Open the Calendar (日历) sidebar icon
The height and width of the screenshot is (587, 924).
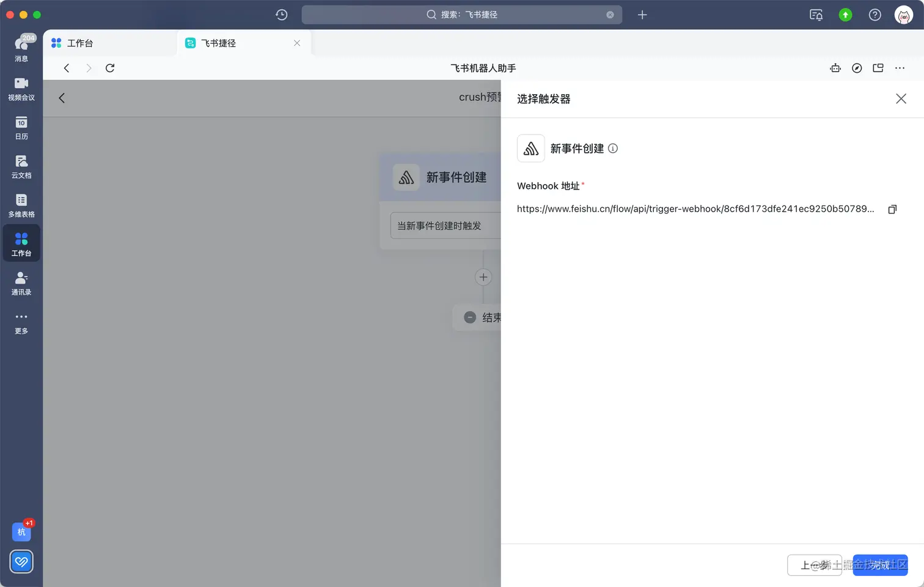coord(21,128)
